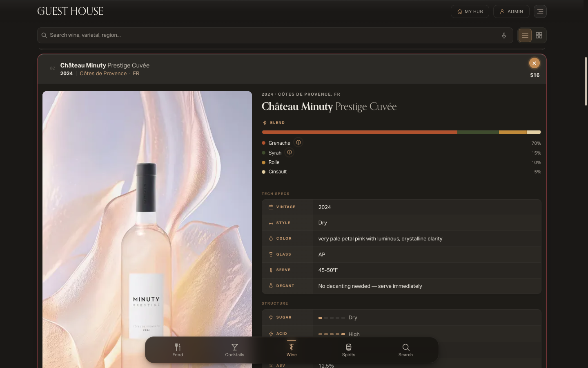This screenshot has height=368, width=588.
Task: Click the 70% Grenache value
Action: (536, 143)
